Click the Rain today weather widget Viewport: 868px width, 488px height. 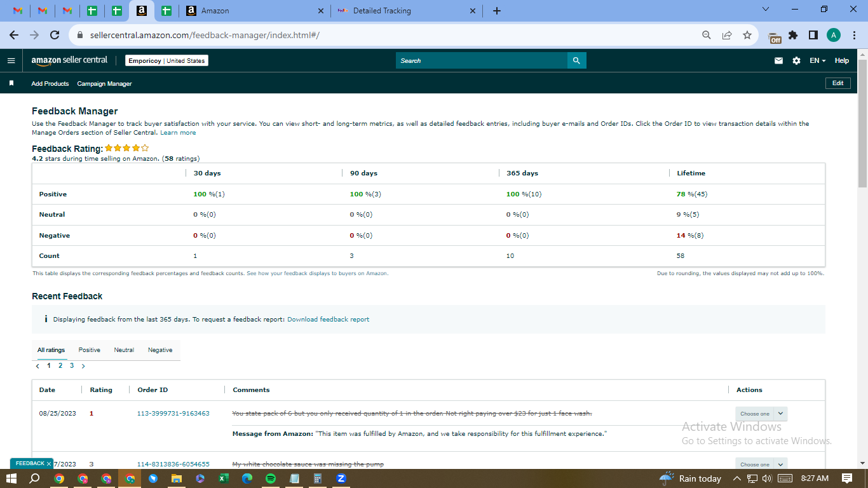click(691, 478)
